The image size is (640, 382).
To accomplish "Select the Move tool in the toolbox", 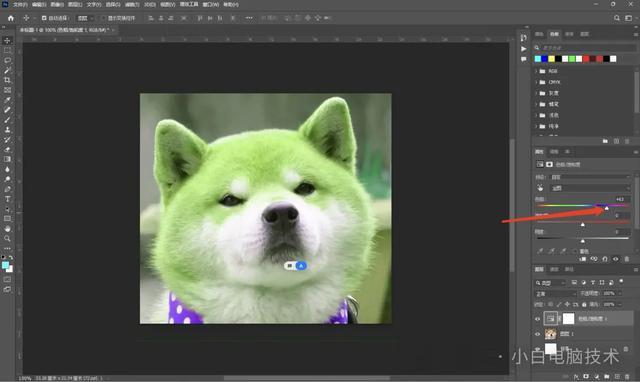I will 7,40.
